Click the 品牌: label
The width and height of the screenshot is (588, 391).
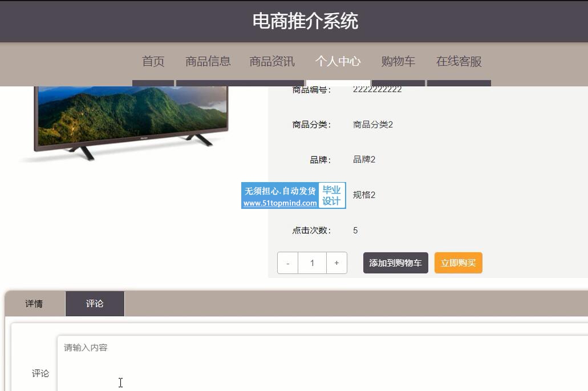(x=320, y=160)
